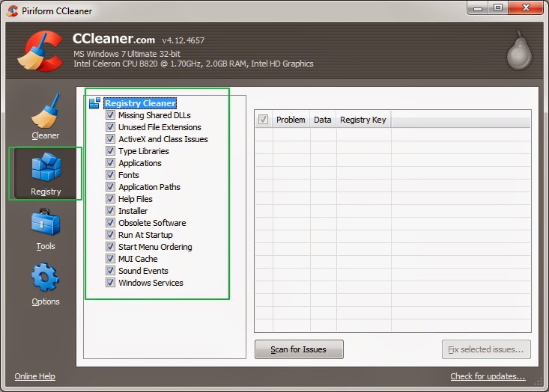This screenshot has height=392, width=549.
Task: Switch to the Options tab label
Action: coord(46,301)
